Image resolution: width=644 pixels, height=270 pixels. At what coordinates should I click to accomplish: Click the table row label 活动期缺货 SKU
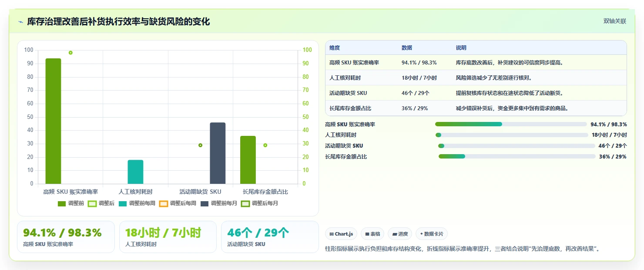pyautogui.click(x=348, y=93)
